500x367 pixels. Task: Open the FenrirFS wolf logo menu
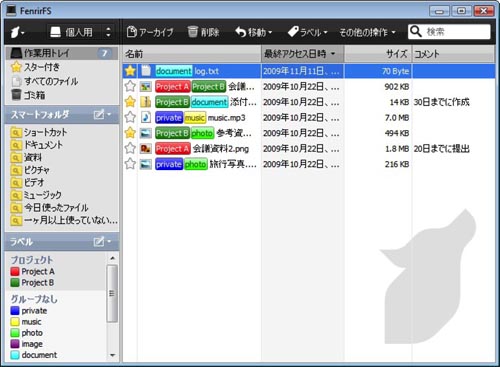point(17,32)
